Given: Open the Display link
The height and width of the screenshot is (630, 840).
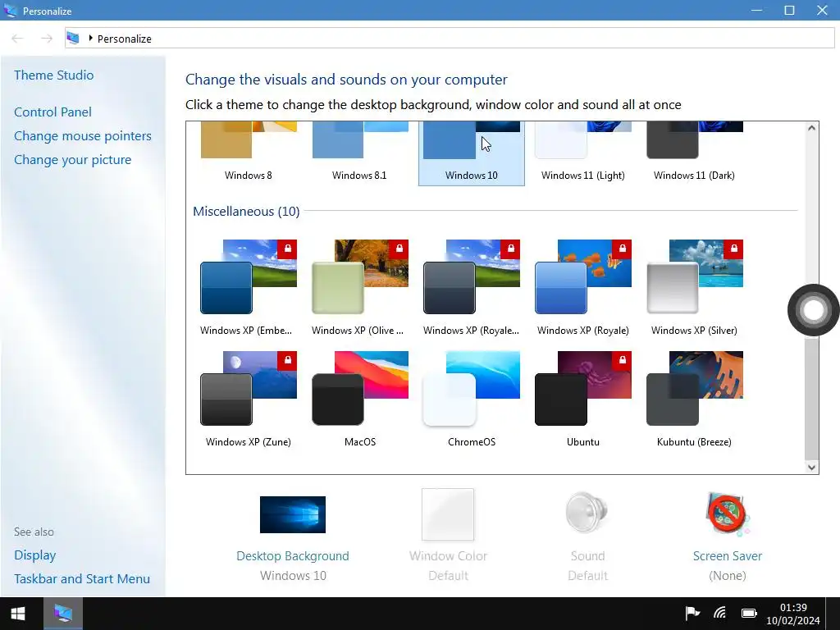Looking at the screenshot, I should tap(34, 555).
